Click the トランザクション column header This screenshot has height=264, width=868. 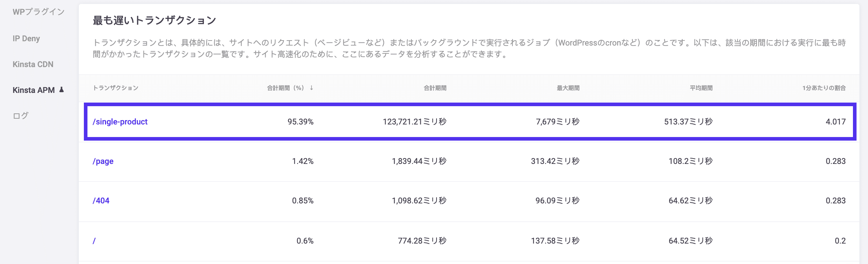pyautogui.click(x=115, y=87)
